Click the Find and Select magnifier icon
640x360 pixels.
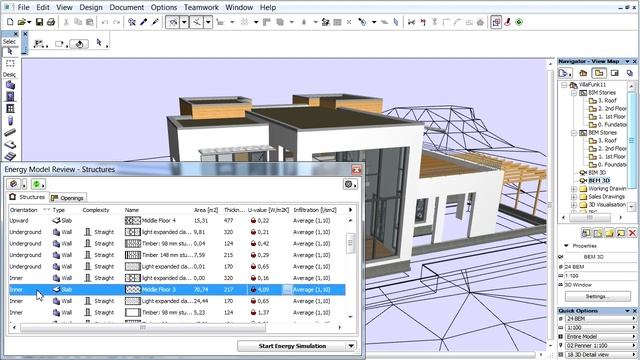tap(131, 22)
